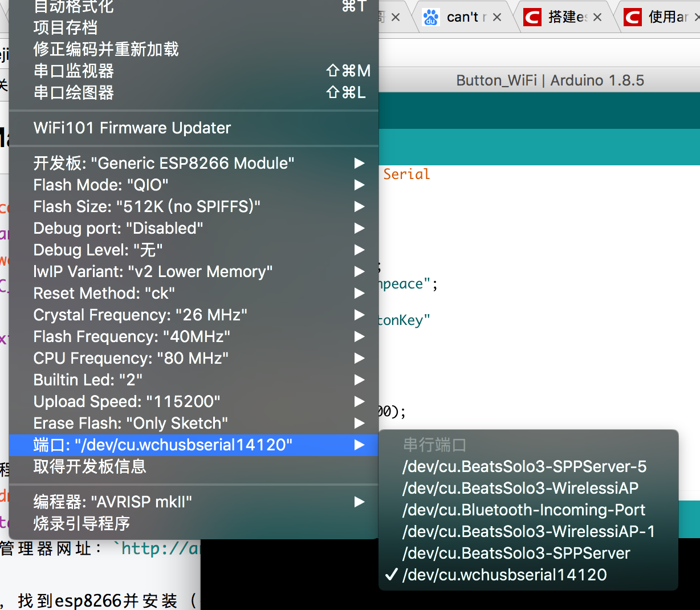The width and height of the screenshot is (700, 610).
Task: Select 取得开发板信息 menu item
Action: pos(194,466)
